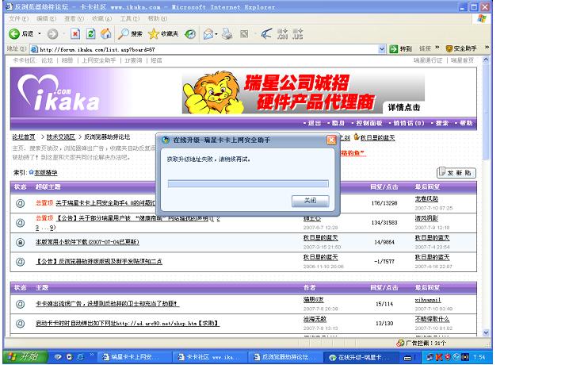Click page scrollbar down arrow

tap(486, 332)
